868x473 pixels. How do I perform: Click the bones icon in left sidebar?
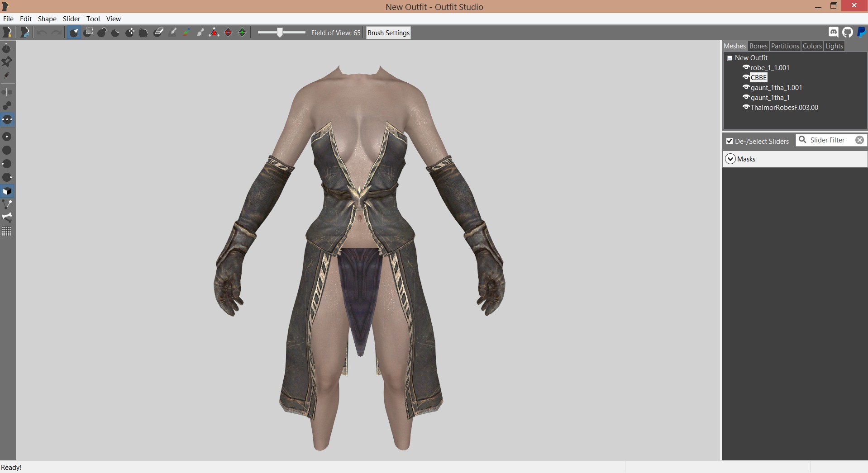[x=7, y=217]
